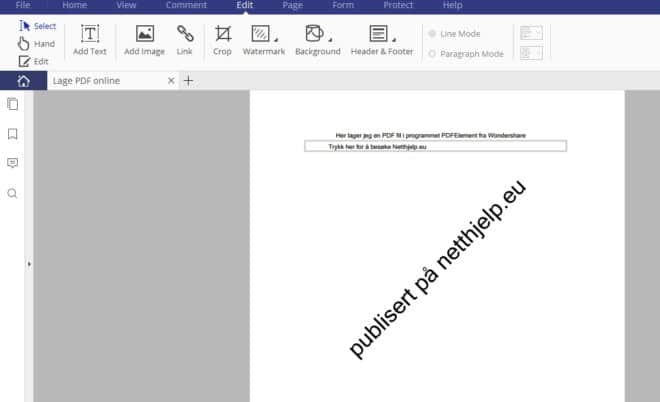The image size is (660, 402).
Task: Open the Help menu
Action: (x=452, y=5)
